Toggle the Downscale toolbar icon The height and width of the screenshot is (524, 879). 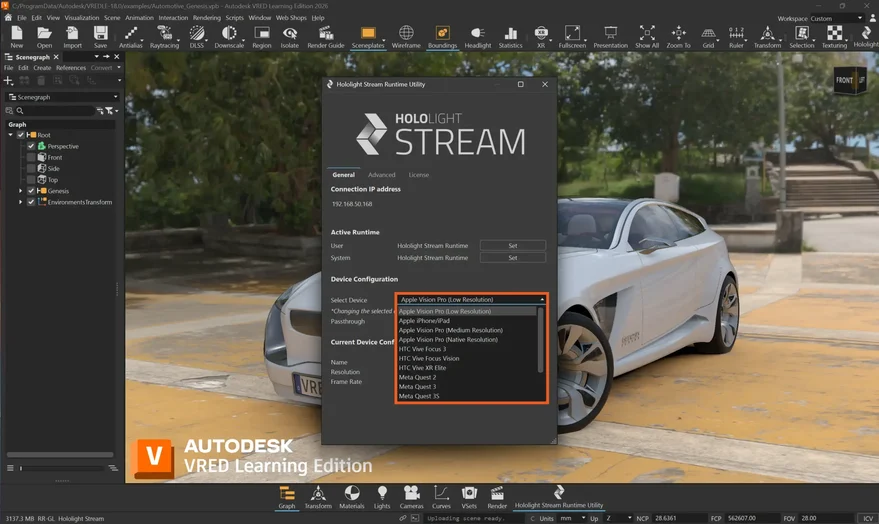229,37
